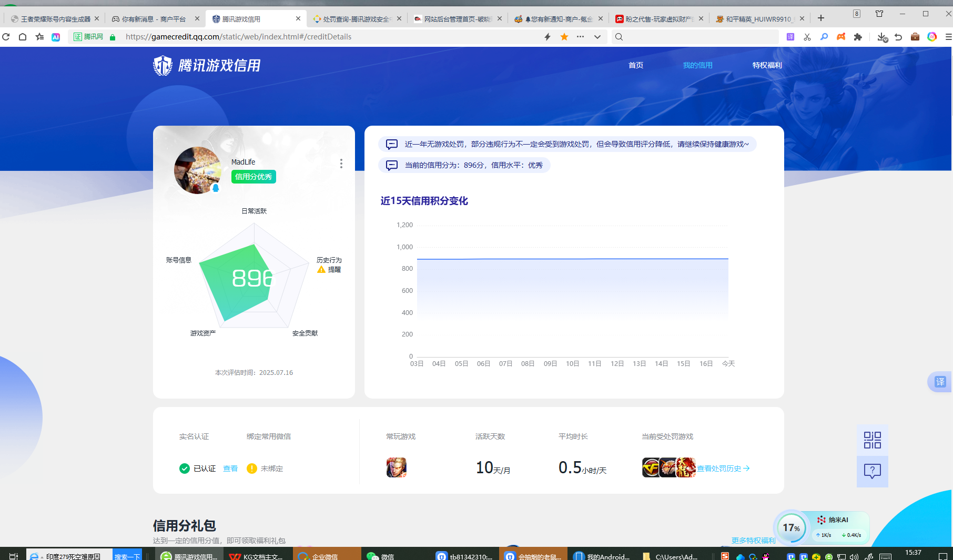Open the 查看处罚历史 link
This screenshot has height=560, width=953.
click(x=723, y=469)
